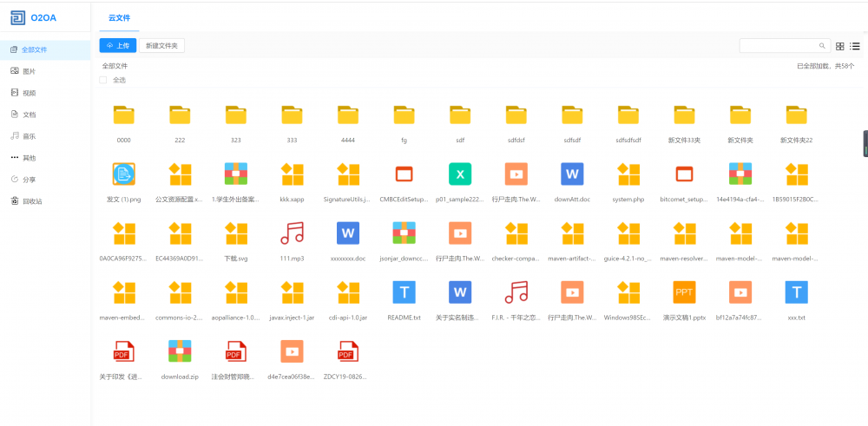Open the folder 新文件33夹

tap(684, 115)
